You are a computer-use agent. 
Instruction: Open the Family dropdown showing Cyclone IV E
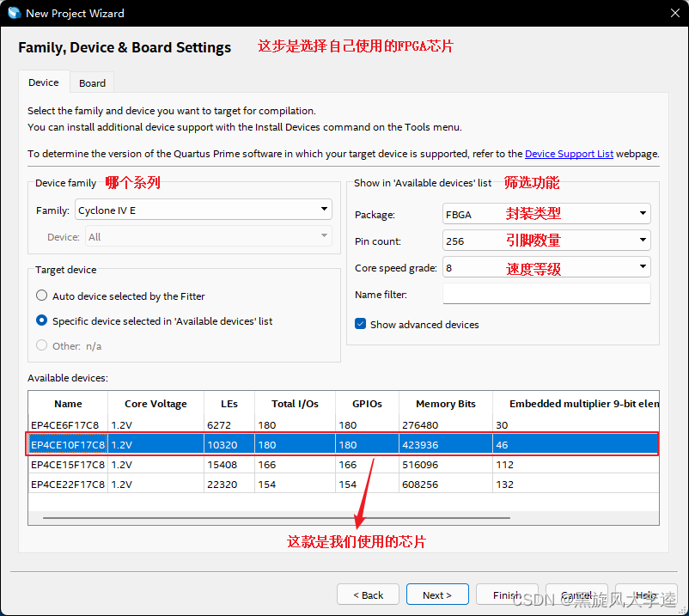coord(204,210)
